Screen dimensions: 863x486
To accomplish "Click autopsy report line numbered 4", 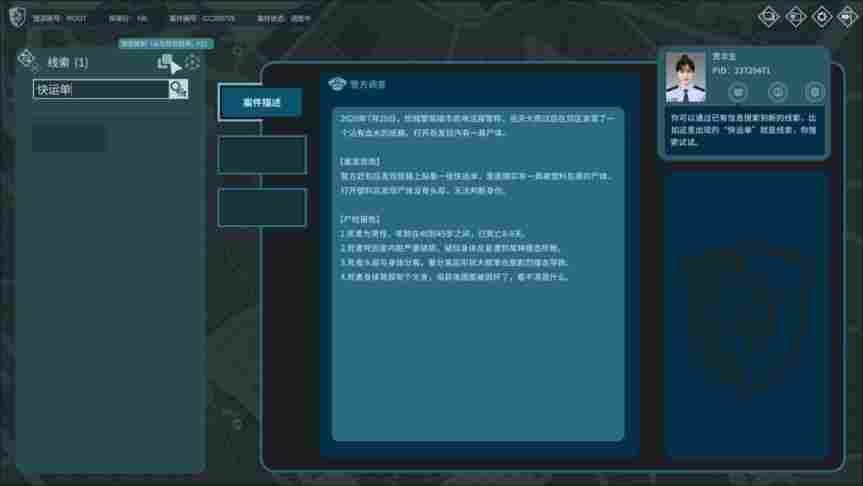I will (454, 277).
